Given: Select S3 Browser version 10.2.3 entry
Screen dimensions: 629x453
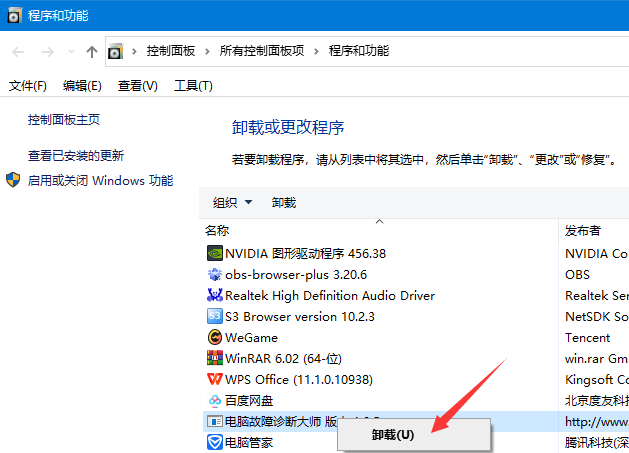Looking at the screenshot, I should [x=300, y=317].
